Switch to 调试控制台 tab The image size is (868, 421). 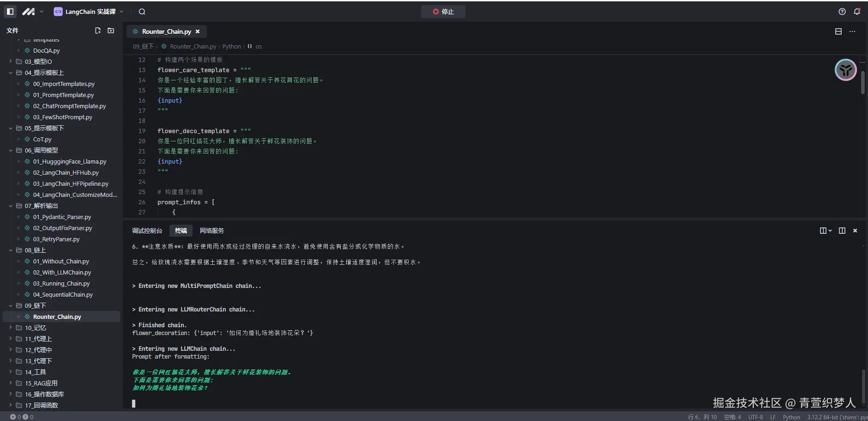[x=147, y=231]
